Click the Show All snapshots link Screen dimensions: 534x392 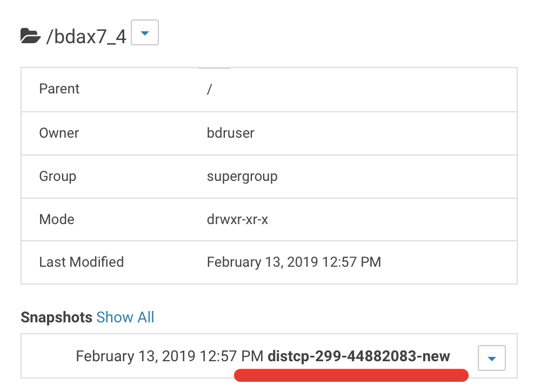click(x=125, y=317)
